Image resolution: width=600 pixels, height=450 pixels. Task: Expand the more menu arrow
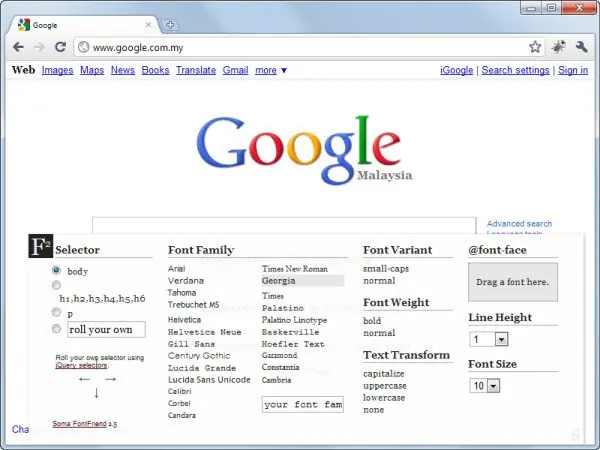click(284, 70)
